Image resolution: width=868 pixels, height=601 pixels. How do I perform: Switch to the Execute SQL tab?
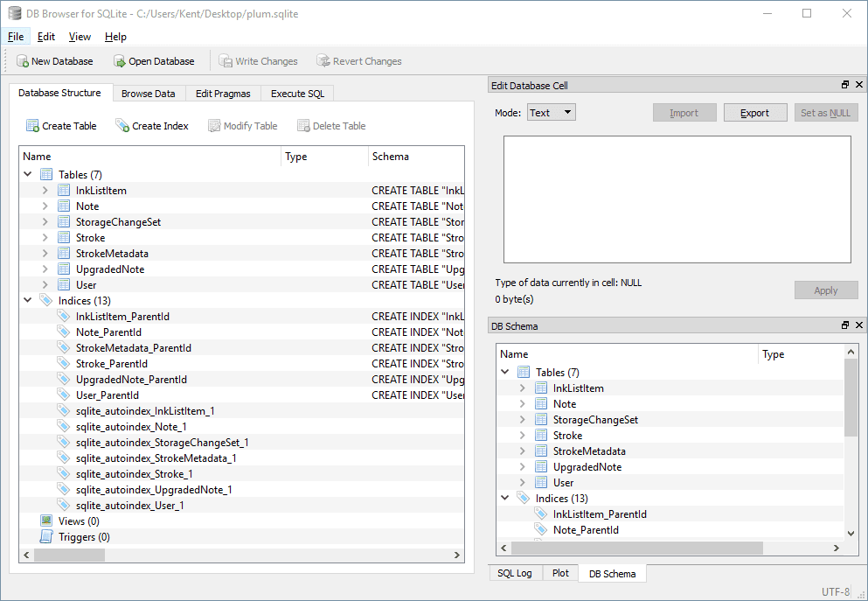point(298,94)
